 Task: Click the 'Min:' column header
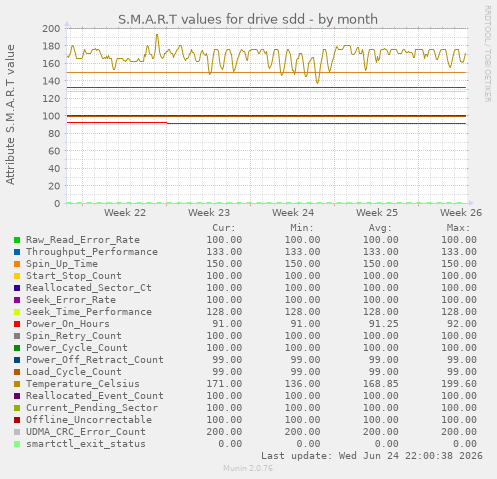[x=302, y=228]
